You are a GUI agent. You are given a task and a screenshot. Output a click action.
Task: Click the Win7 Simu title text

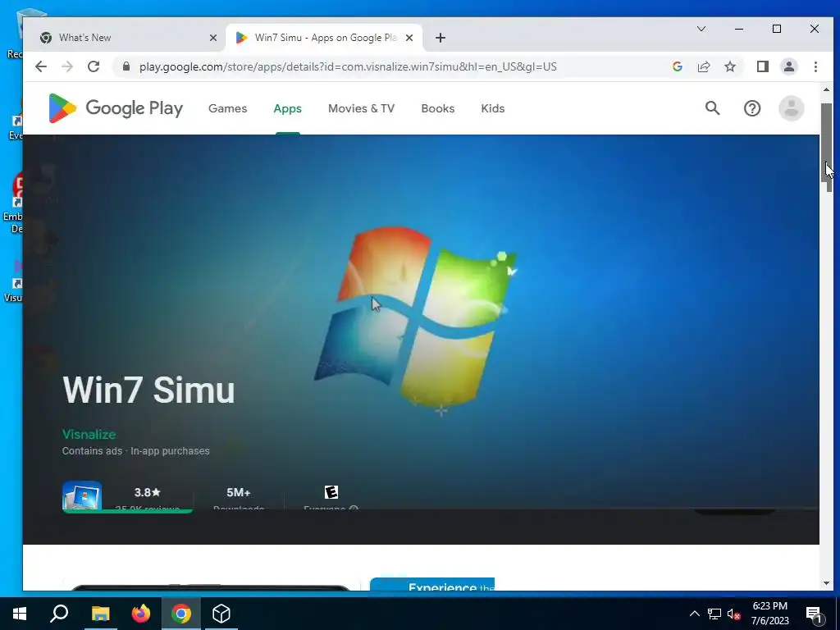point(148,390)
